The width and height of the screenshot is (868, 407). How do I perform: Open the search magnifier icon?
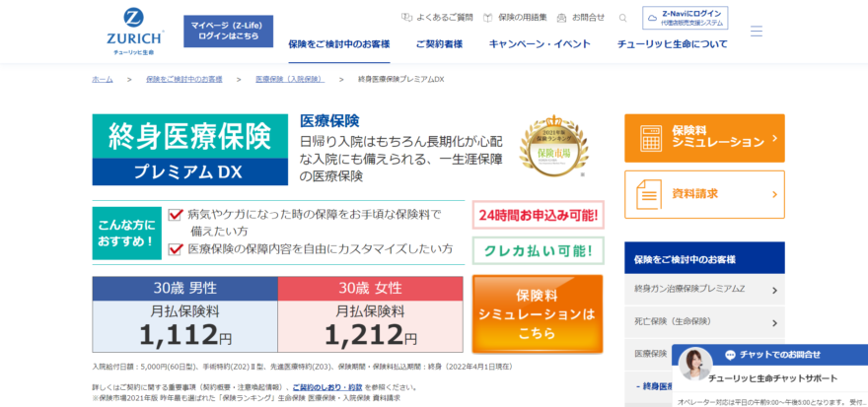(622, 18)
